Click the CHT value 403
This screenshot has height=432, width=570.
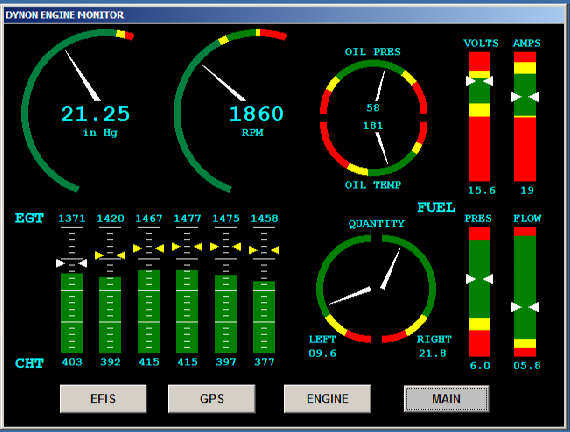[72, 362]
